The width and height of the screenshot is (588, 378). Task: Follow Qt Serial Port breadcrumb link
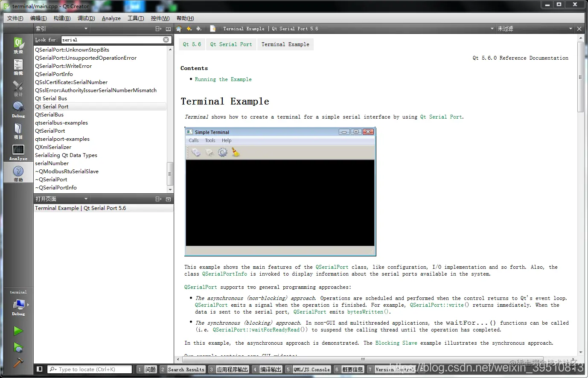(231, 44)
